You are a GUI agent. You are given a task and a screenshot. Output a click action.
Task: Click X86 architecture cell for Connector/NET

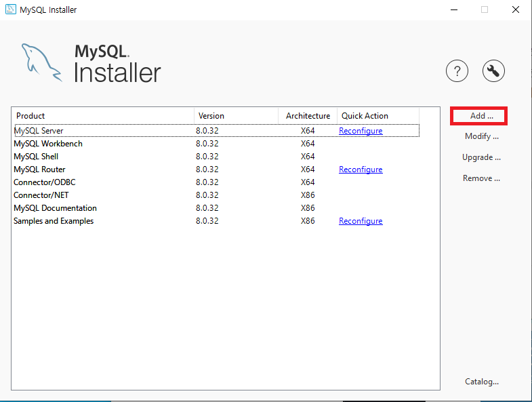(x=308, y=195)
